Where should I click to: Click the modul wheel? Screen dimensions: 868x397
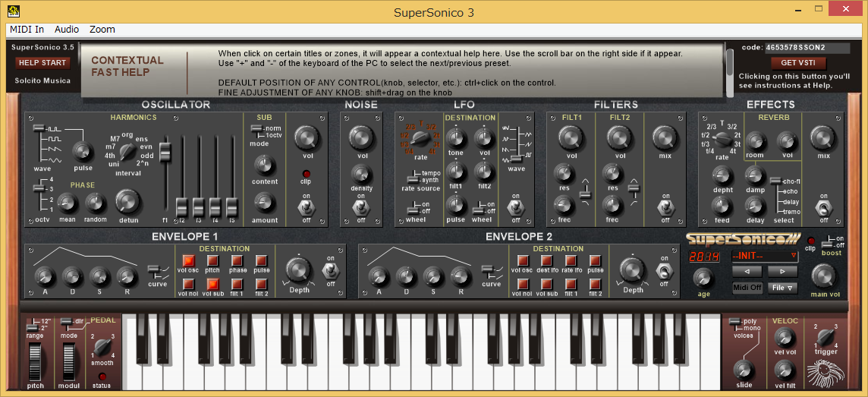(69, 362)
